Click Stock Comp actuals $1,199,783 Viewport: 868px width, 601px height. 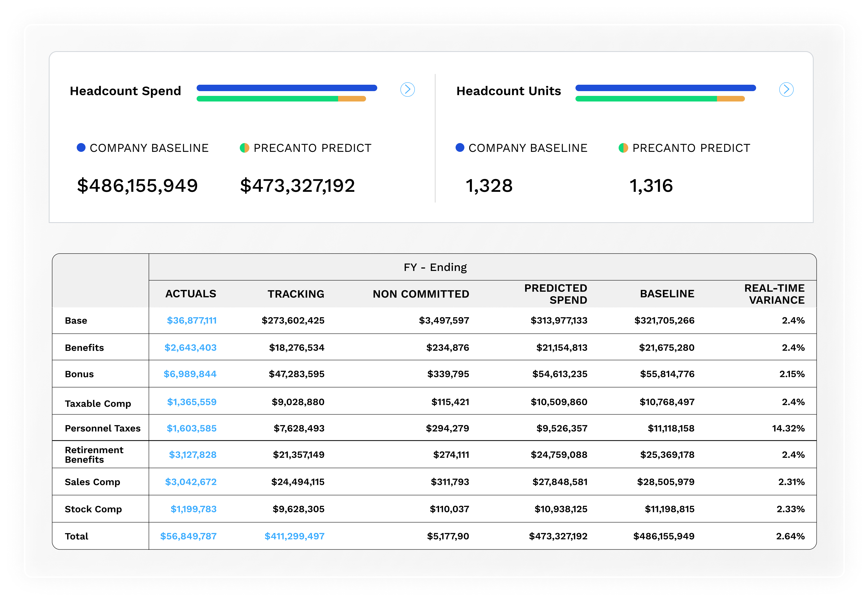pyautogui.click(x=193, y=509)
